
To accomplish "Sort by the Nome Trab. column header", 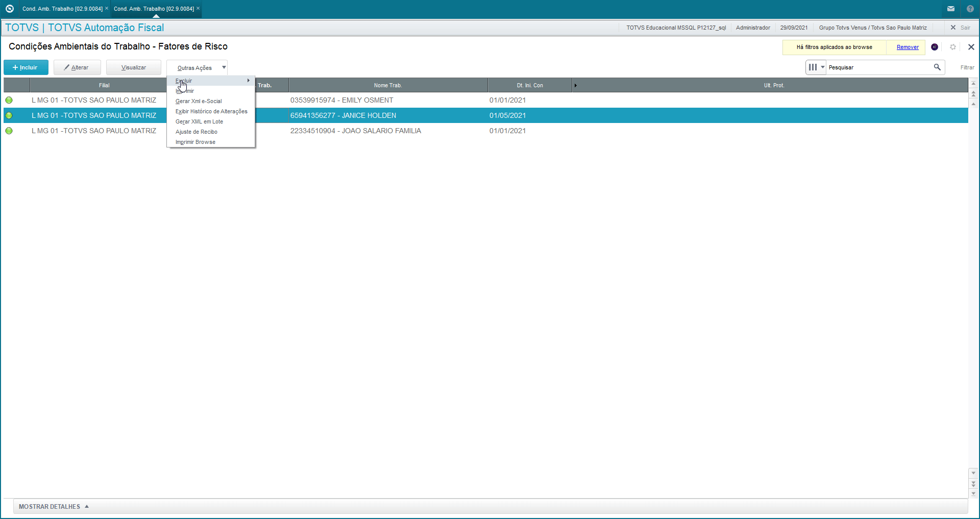I will click(x=388, y=85).
